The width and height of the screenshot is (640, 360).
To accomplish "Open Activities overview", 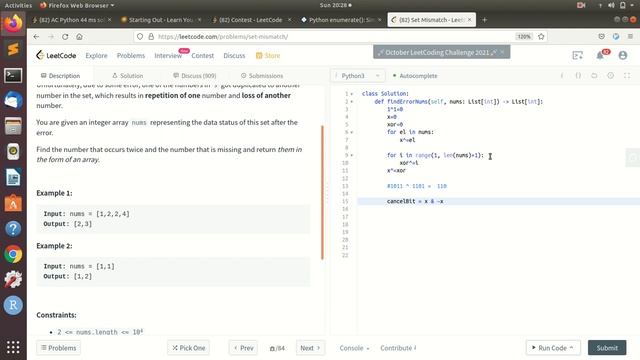I will click(18, 5).
